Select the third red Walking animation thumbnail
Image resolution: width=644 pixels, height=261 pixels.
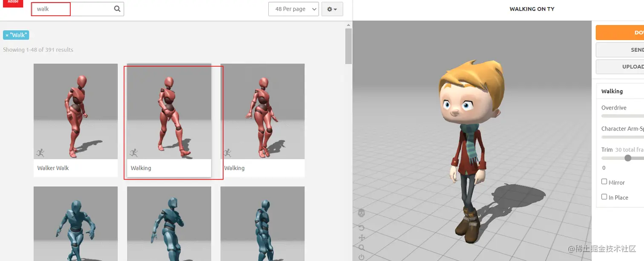point(262,111)
